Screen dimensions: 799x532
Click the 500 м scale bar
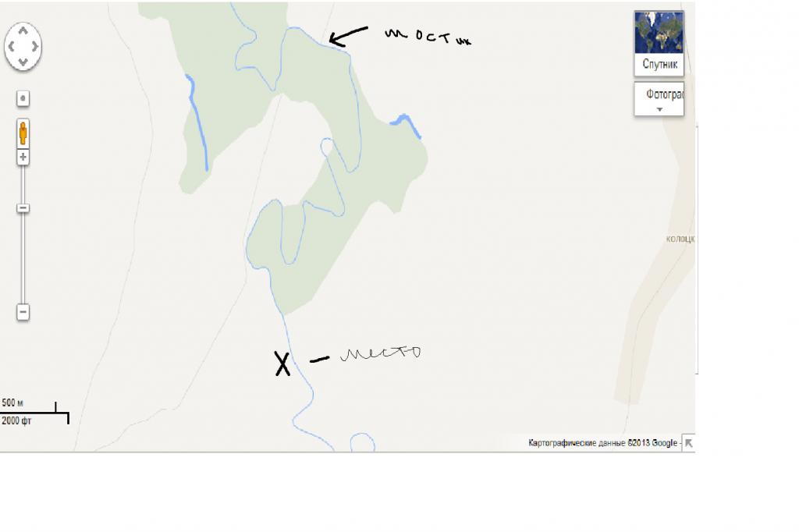[x=34, y=412]
